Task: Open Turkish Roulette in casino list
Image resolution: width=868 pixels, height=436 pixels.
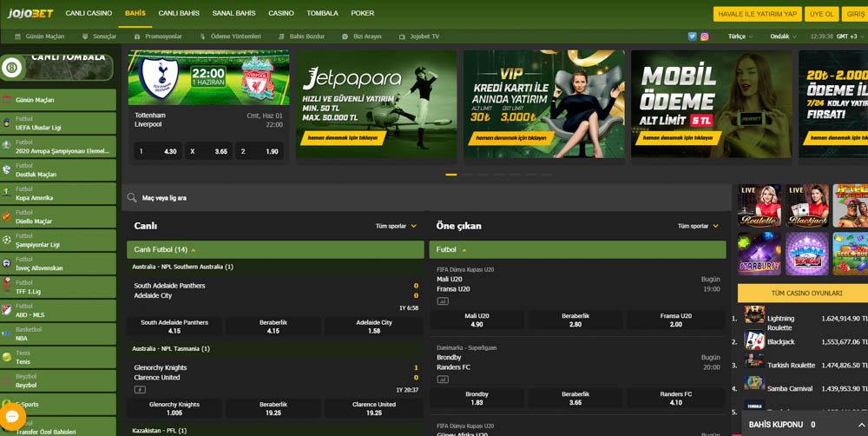Action: (791, 365)
